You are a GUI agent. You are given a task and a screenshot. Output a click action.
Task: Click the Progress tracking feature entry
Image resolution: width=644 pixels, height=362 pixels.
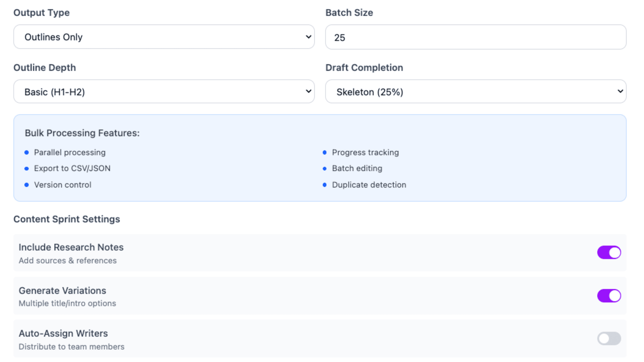[x=365, y=152]
